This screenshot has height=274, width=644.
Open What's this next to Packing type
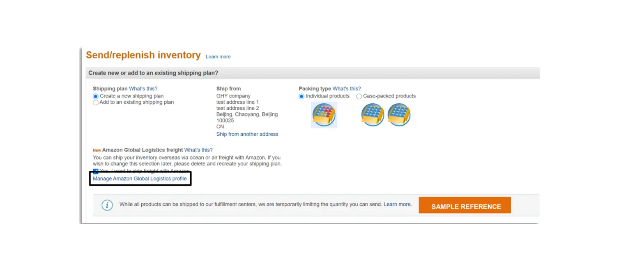(x=347, y=88)
